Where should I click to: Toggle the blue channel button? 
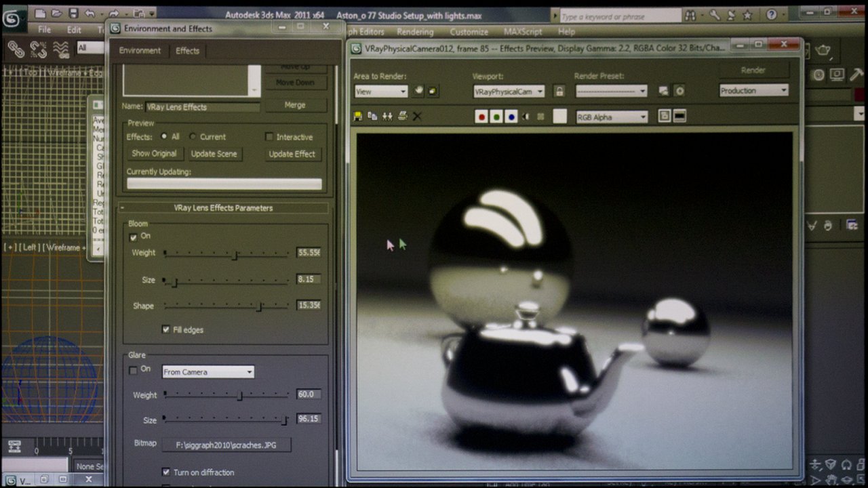coord(511,117)
